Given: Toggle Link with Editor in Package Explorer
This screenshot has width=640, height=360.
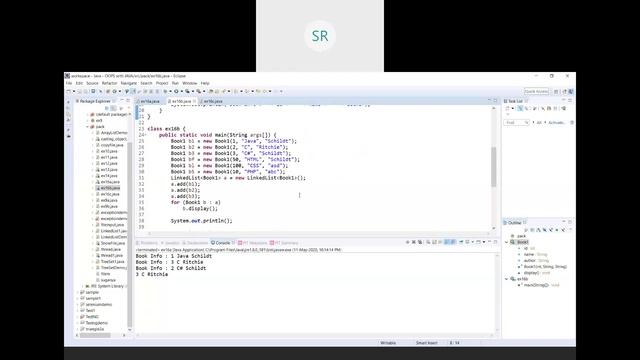Looking at the screenshot, I should pos(113,108).
